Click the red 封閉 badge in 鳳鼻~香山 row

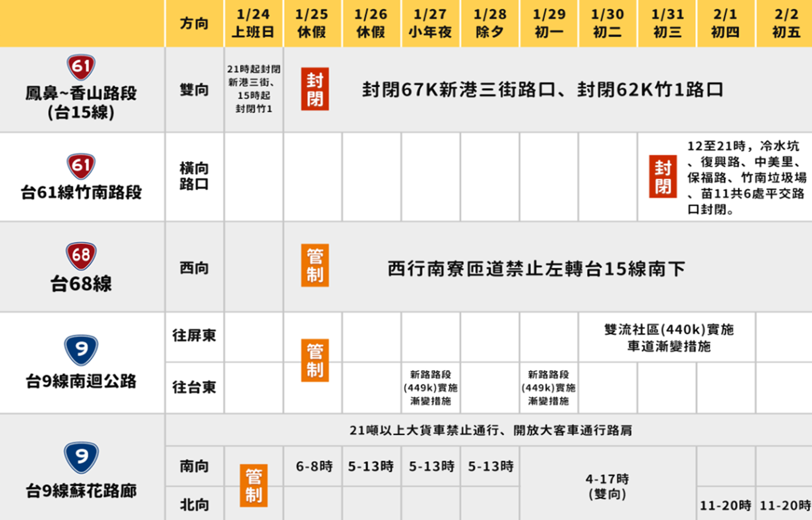coord(315,90)
